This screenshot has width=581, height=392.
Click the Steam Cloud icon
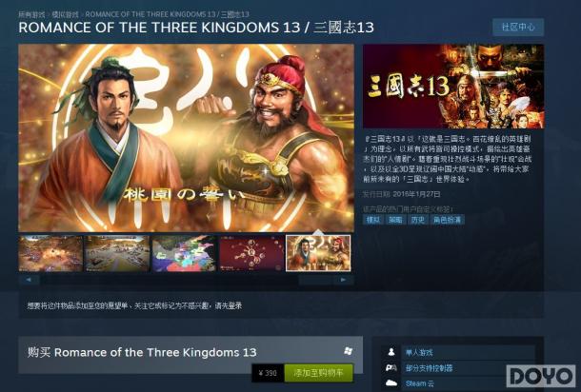tap(391, 383)
